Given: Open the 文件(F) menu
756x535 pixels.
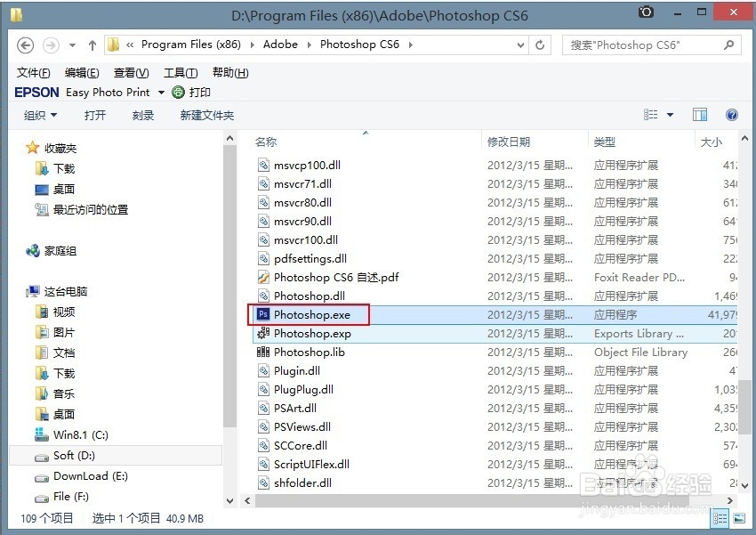Looking at the screenshot, I should [x=33, y=73].
